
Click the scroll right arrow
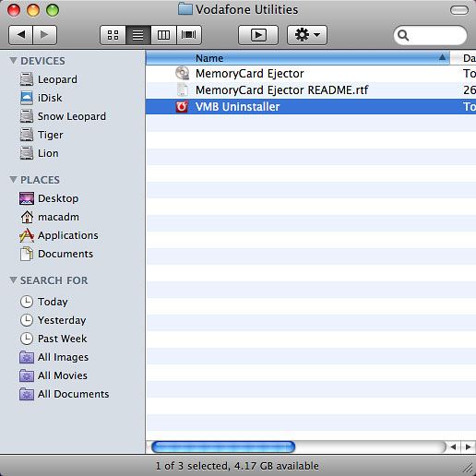(x=468, y=446)
